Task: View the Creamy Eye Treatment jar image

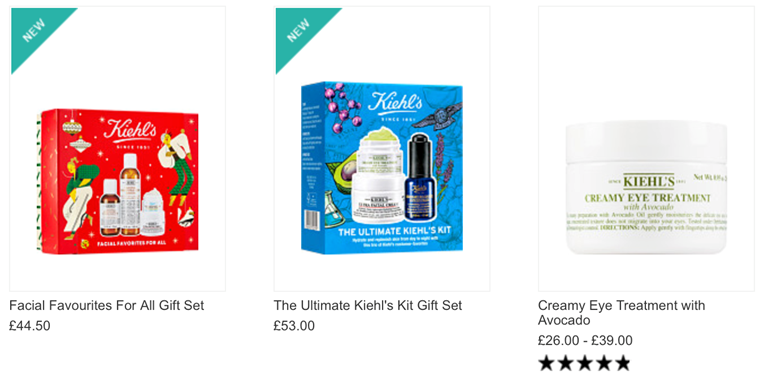Action: (x=646, y=188)
